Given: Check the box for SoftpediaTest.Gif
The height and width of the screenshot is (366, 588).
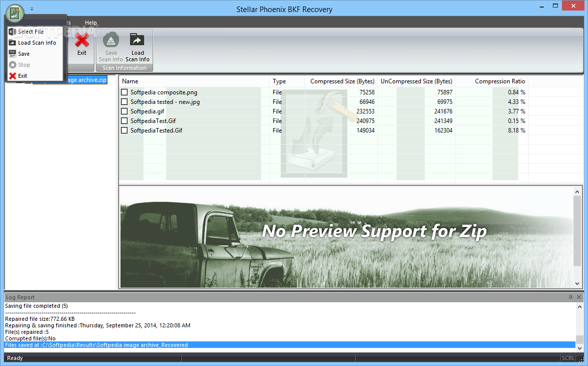Looking at the screenshot, I should click(125, 121).
